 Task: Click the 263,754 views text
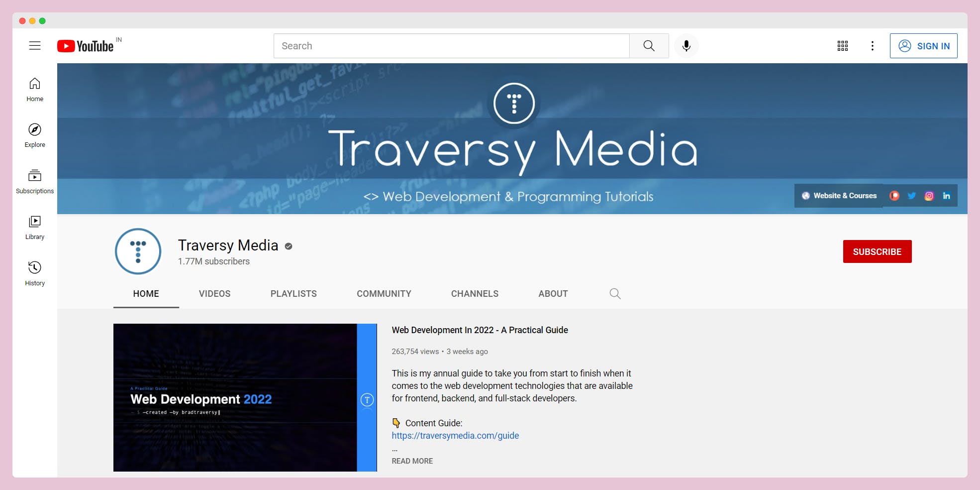pyautogui.click(x=415, y=352)
